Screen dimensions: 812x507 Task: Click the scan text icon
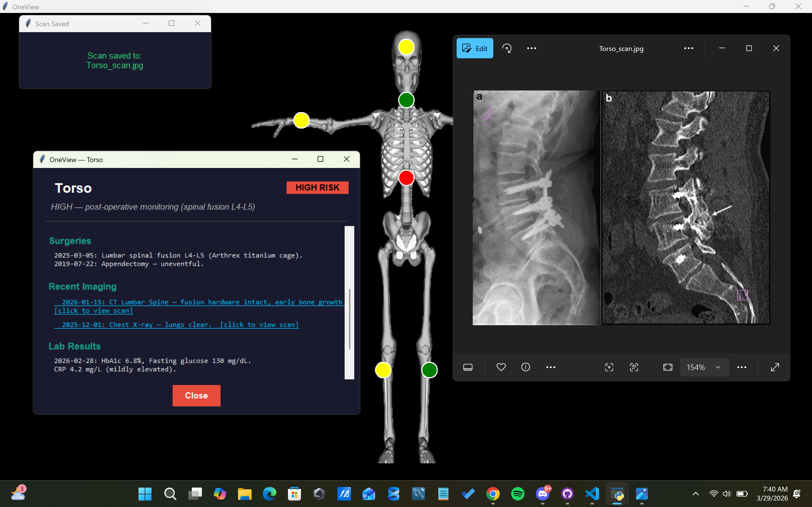click(x=634, y=367)
